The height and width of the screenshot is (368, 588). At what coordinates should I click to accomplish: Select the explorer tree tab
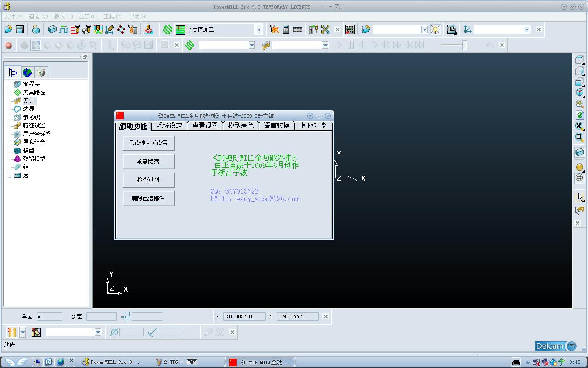[13, 72]
